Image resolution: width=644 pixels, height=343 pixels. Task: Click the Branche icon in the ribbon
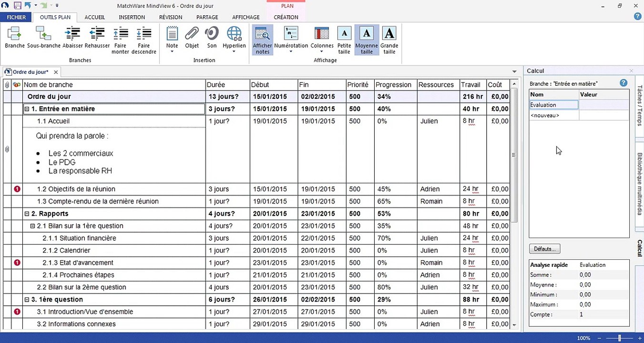(14, 37)
